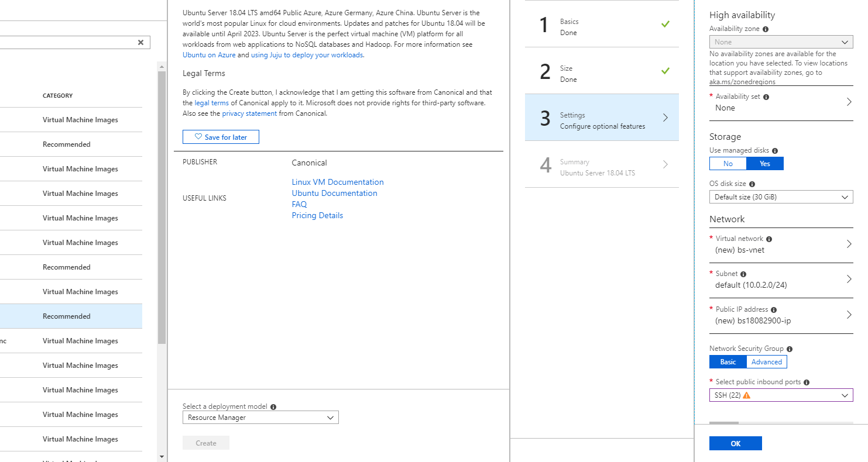Click info icon next to Availability zone
The height and width of the screenshot is (462, 868).
coord(766,29)
